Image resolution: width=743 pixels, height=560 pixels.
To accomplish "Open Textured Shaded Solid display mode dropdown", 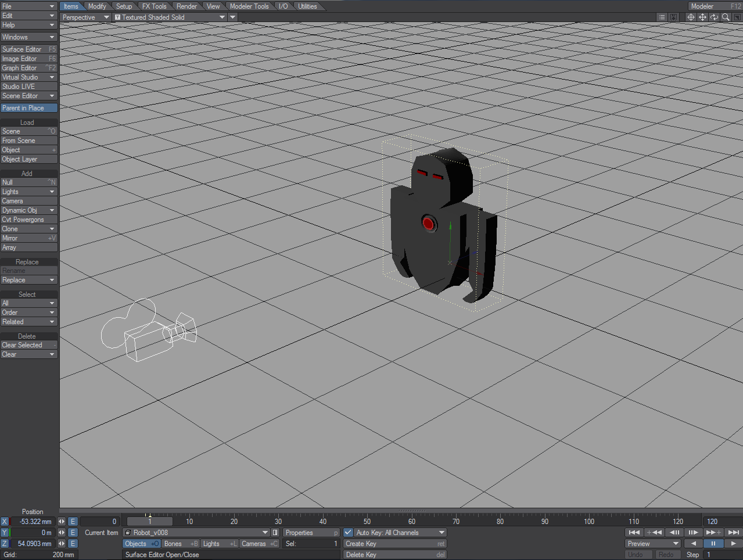I will (x=170, y=17).
